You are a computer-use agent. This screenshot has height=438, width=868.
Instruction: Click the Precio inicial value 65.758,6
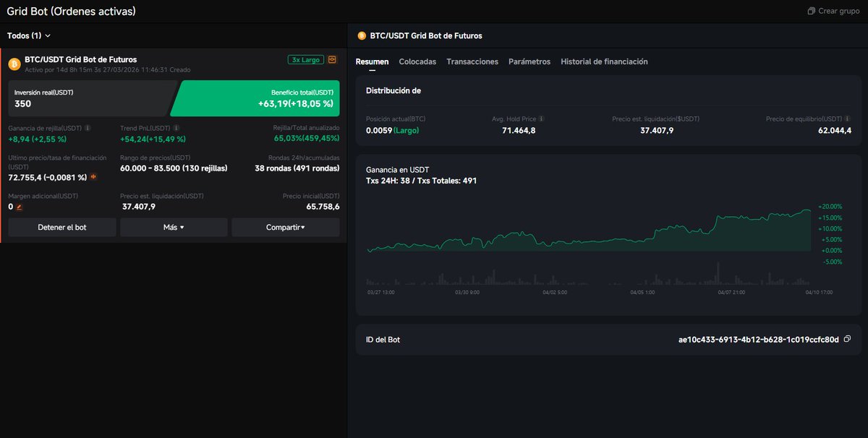coord(323,207)
